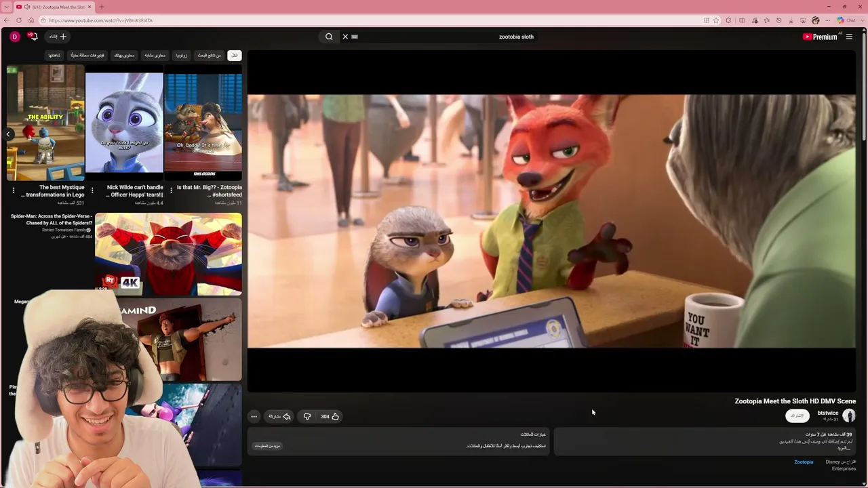This screenshot has height=488, width=868.
Task: Open the virtual keyboard icon in search
Action: click(355, 37)
